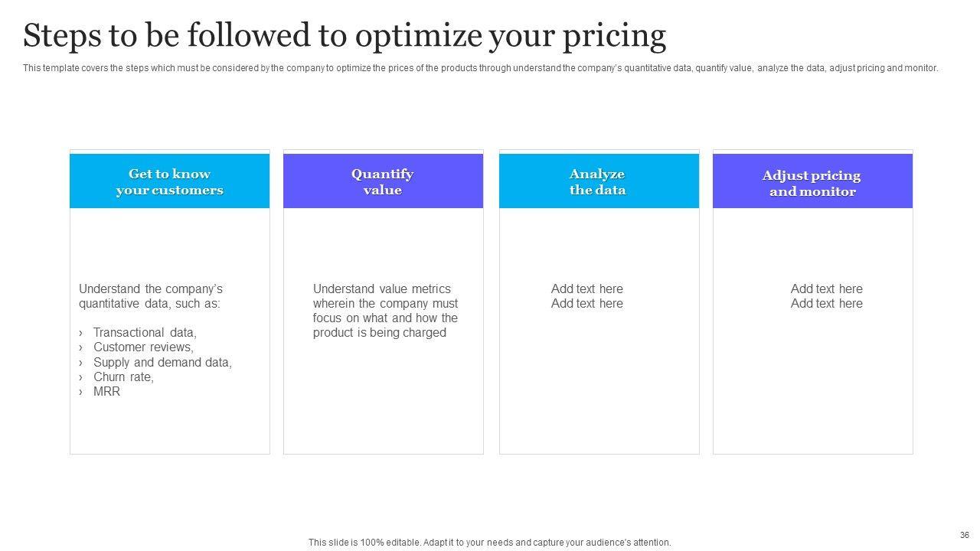980x551 pixels.
Task: Click first "Add text here" line under Analyze the data
Action: (x=587, y=289)
